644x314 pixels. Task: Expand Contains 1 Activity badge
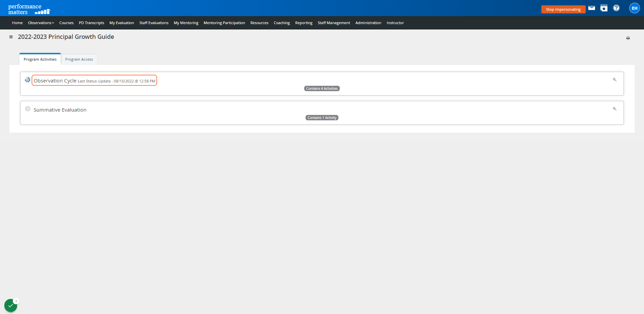[x=322, y=118]
